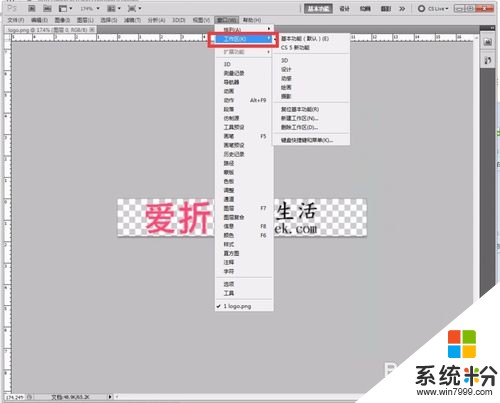This screenshot has height=403, width=500.
Task: Open the 图像(I) menu
Action: (x=62, y=20)
